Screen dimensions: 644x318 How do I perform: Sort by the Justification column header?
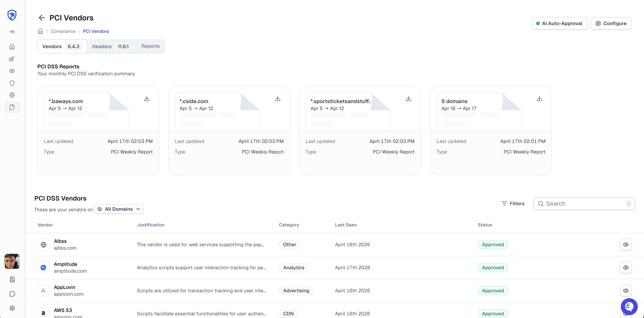point(151,225)
